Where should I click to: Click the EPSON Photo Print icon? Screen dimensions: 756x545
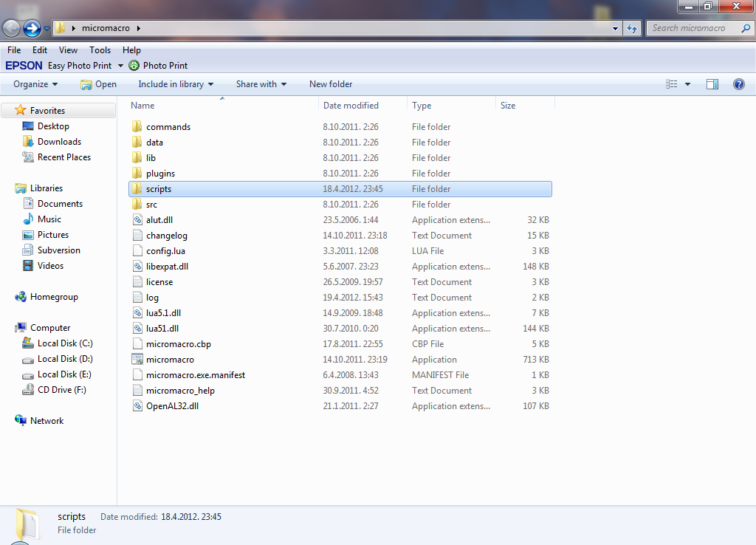click(x=134, y=66)
